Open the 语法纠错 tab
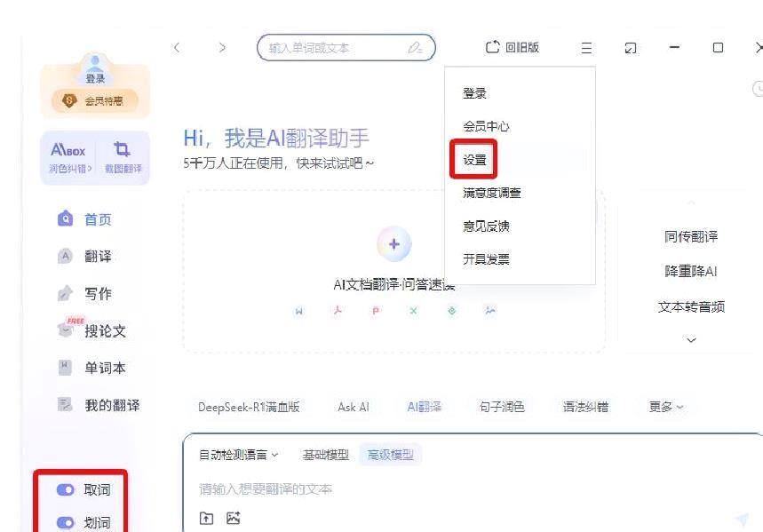This screenshot has height=532, width=763. (585, 407)
